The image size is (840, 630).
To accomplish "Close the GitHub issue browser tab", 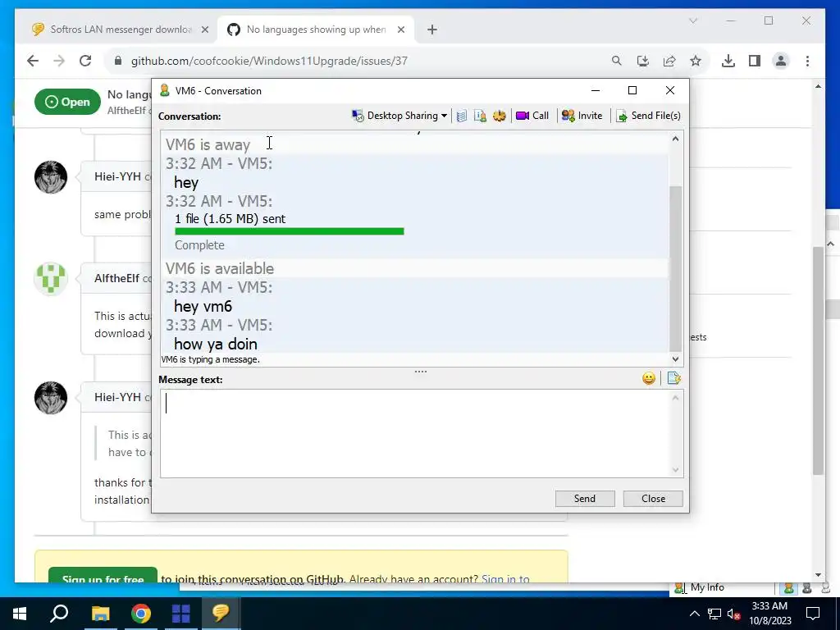I will tap(400, 30).
